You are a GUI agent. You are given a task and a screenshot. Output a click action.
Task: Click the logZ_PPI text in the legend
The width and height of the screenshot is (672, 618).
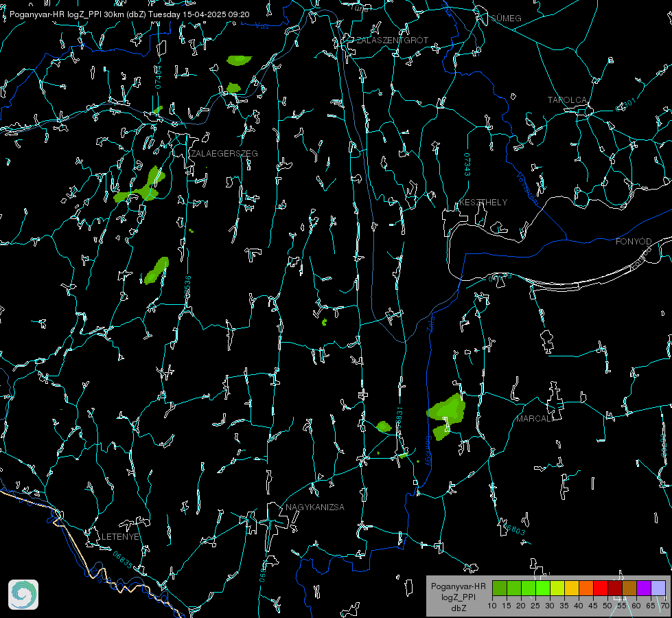(458, 597)
